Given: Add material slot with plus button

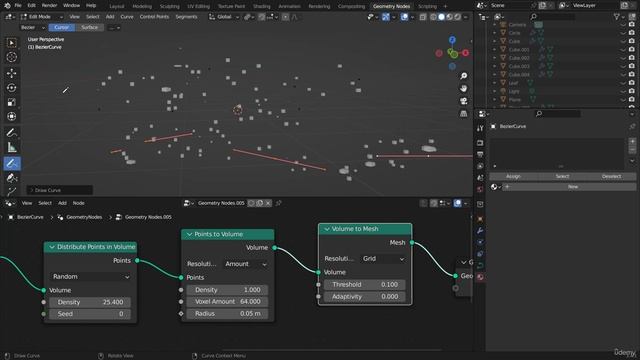Looking at the screenshot, I should pyautogui.click(x=632, y=141).
